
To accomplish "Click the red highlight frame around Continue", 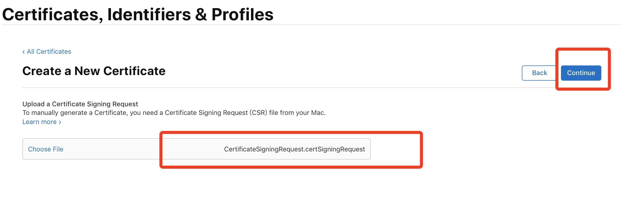I will coord(583,49).
